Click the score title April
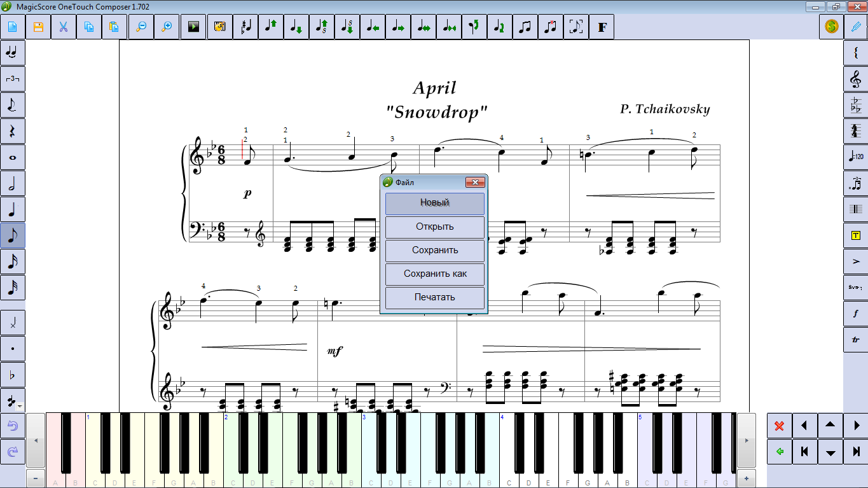 [x=435, y=88]
